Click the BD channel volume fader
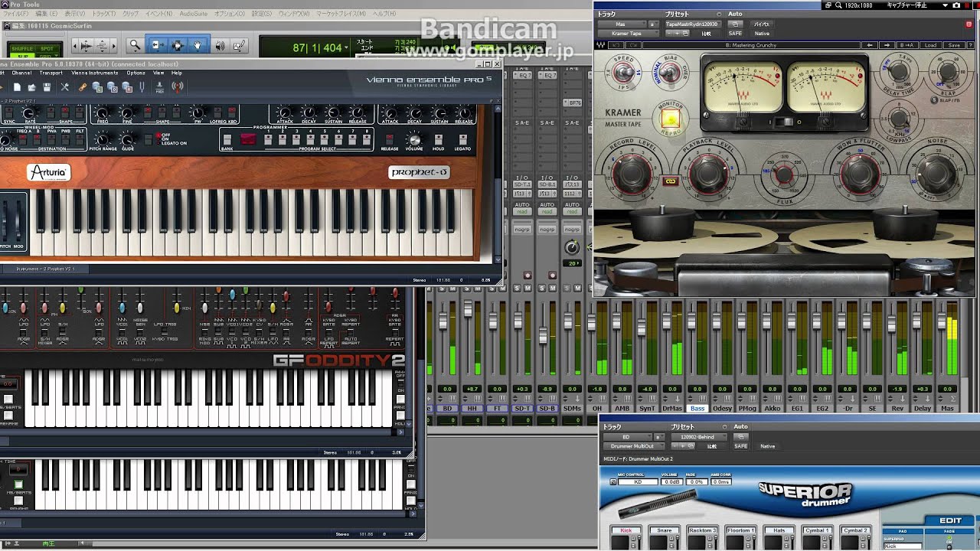 coord(443,321)
